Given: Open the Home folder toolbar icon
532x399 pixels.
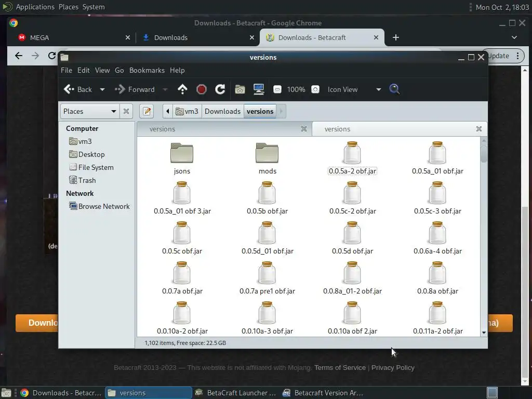Looking at the screenshot, I should (x=240, y=89).
